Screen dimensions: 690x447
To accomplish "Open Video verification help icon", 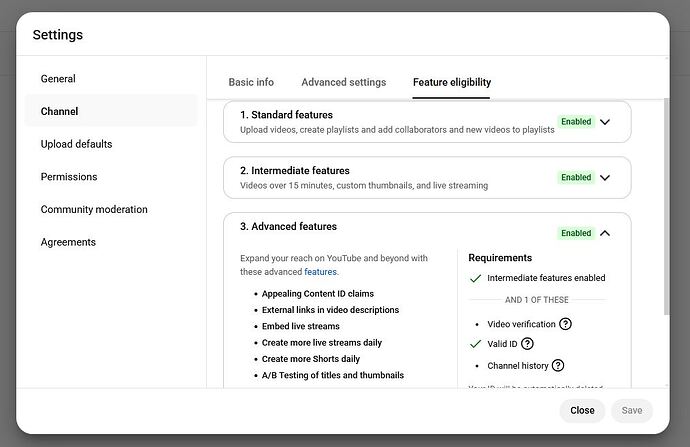I will click(x=565, y=324).
